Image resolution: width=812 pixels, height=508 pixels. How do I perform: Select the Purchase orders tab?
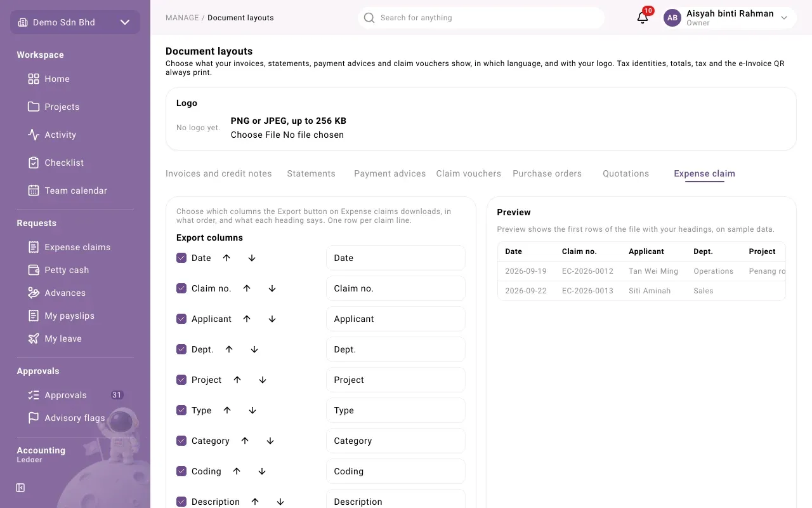(x=547, y=173)
